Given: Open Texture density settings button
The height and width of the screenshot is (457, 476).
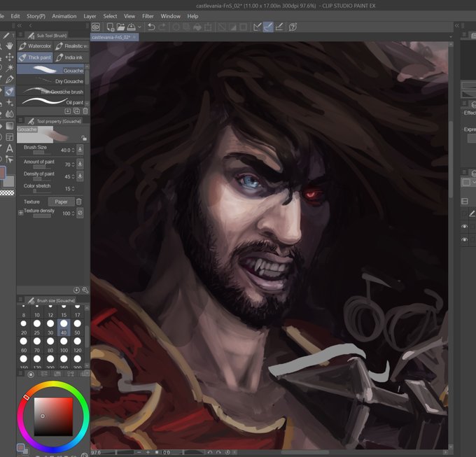Looking at the screenshot, I should (x=80, y=213).
